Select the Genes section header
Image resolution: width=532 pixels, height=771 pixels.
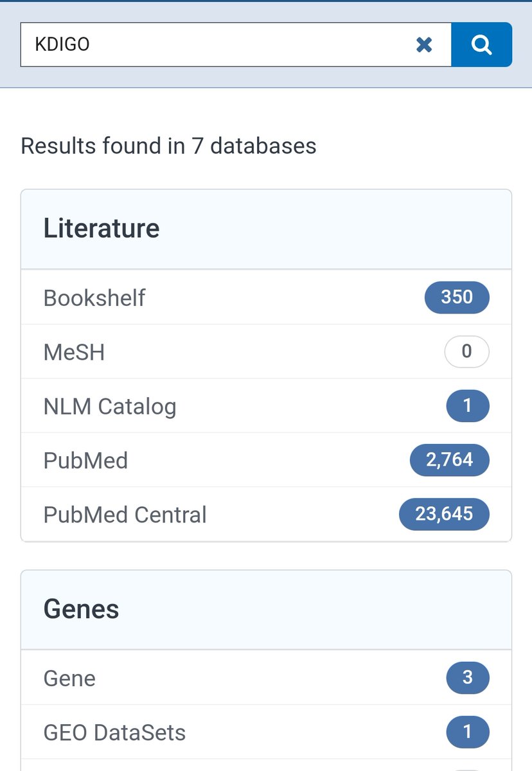click(x=81, y=609)
